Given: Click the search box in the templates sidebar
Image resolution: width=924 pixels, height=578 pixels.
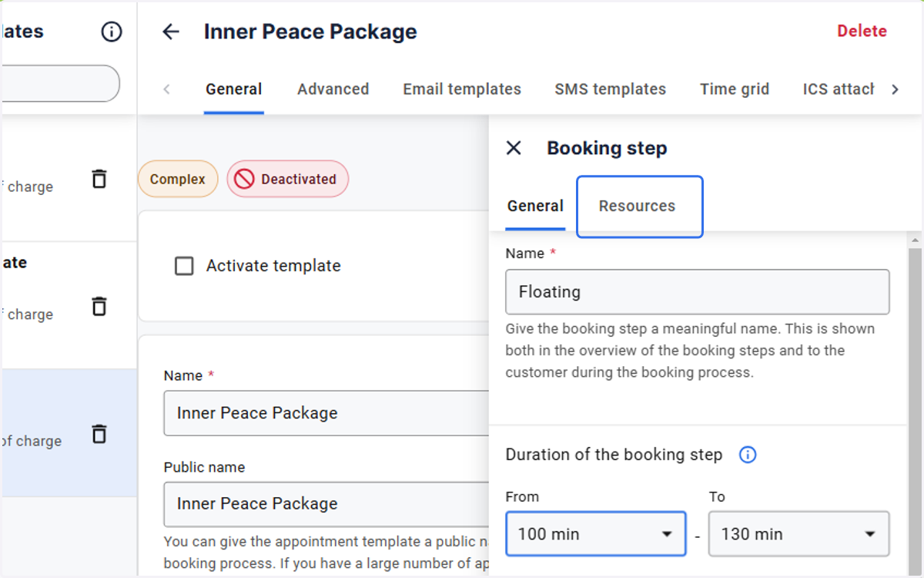Looking at the screenshot, I should coord(60,83).
